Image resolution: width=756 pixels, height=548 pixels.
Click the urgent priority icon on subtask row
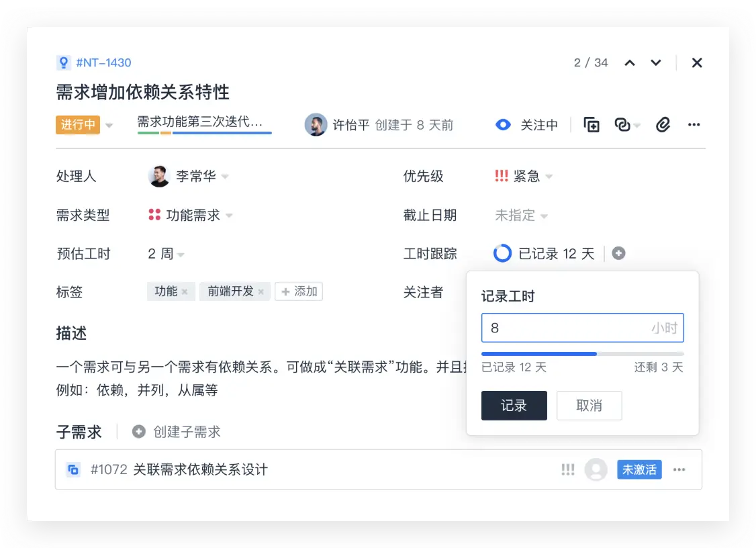point(568,470)
